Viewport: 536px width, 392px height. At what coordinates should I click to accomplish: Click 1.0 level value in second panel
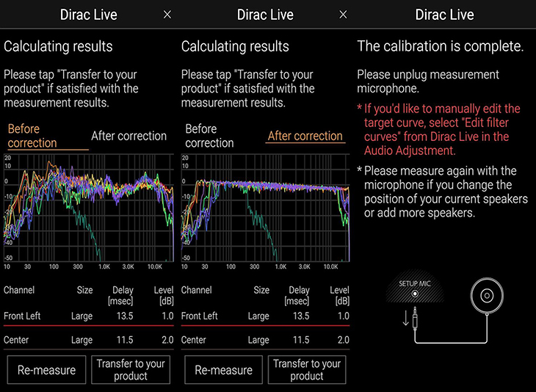(344, 316)
